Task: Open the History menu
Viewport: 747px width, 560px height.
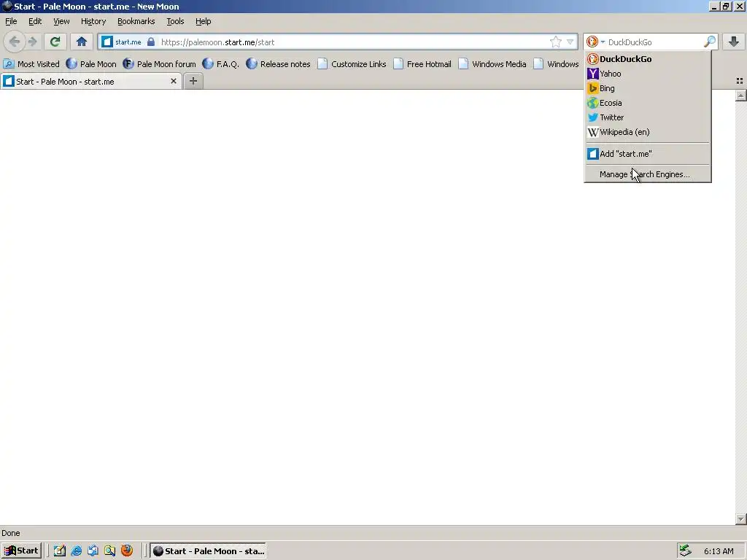Action: [93, 21]
